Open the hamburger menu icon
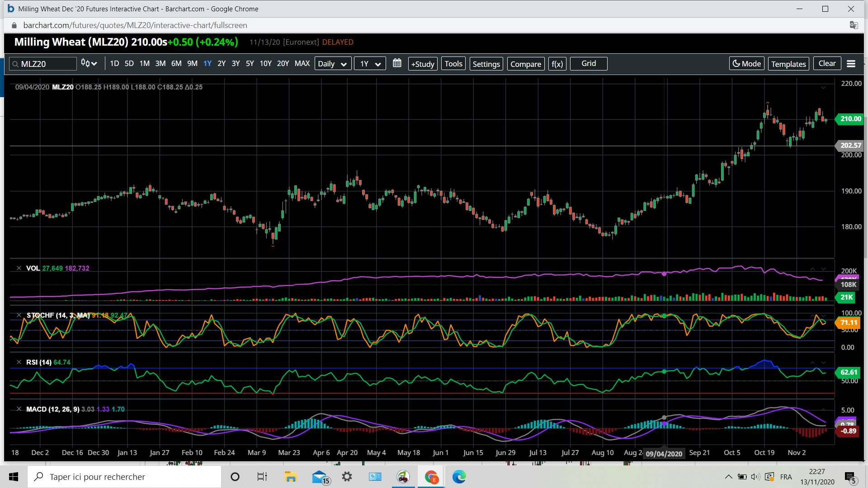Viewport: 868px width, 488px height. (851, 64)
